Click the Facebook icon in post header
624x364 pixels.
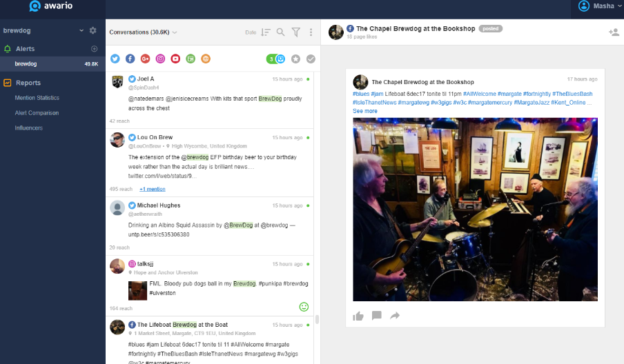(x=350, y=29)
